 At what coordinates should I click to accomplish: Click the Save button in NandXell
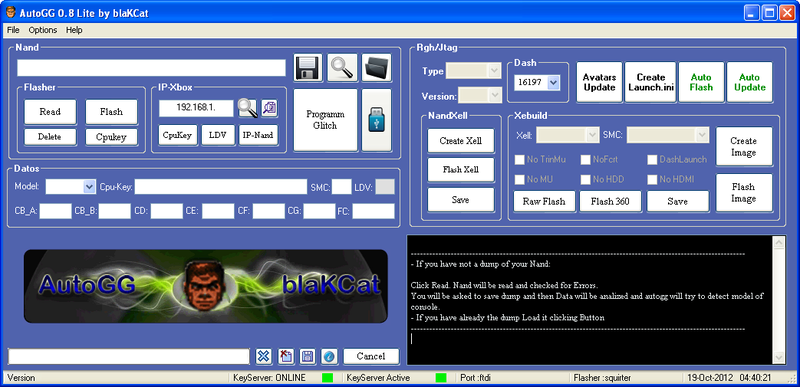(x=461, y=199)
